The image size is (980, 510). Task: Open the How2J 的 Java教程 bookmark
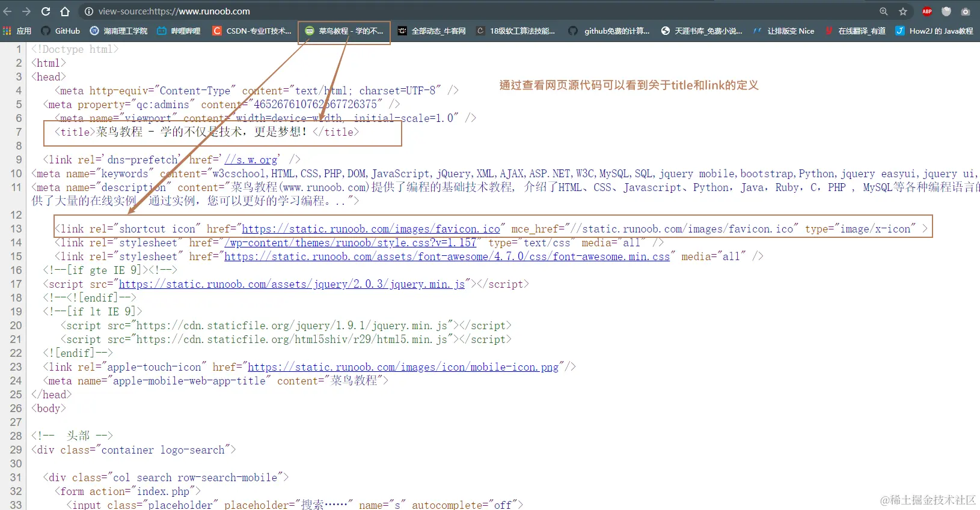pos(934,31)
